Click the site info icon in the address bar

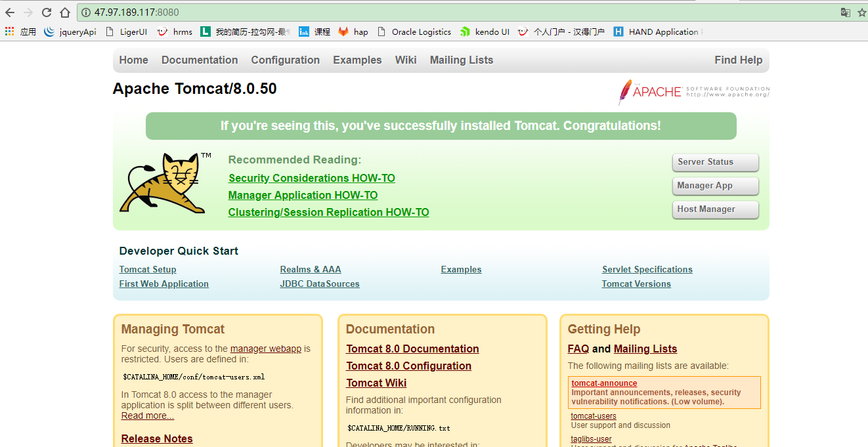coord(86,12)
